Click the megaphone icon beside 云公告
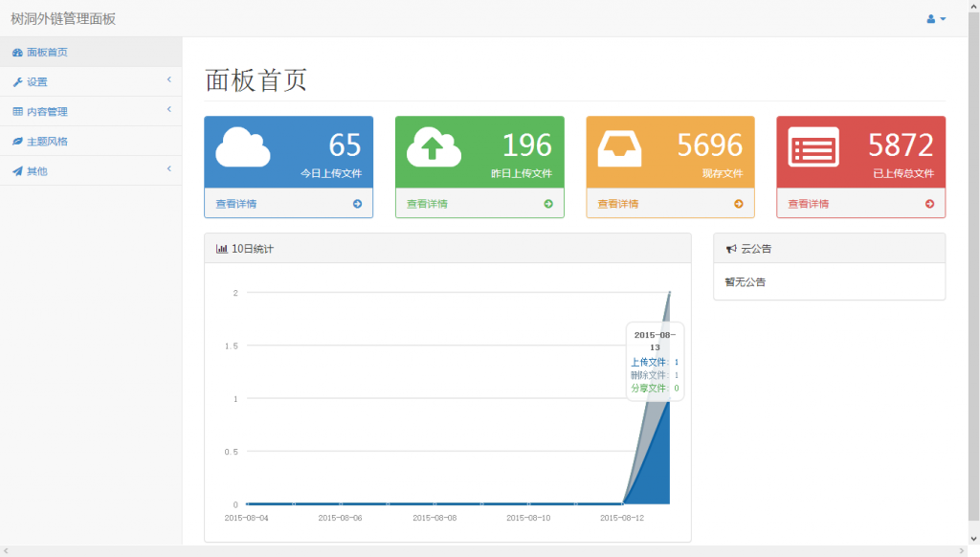 pos(731,249)
